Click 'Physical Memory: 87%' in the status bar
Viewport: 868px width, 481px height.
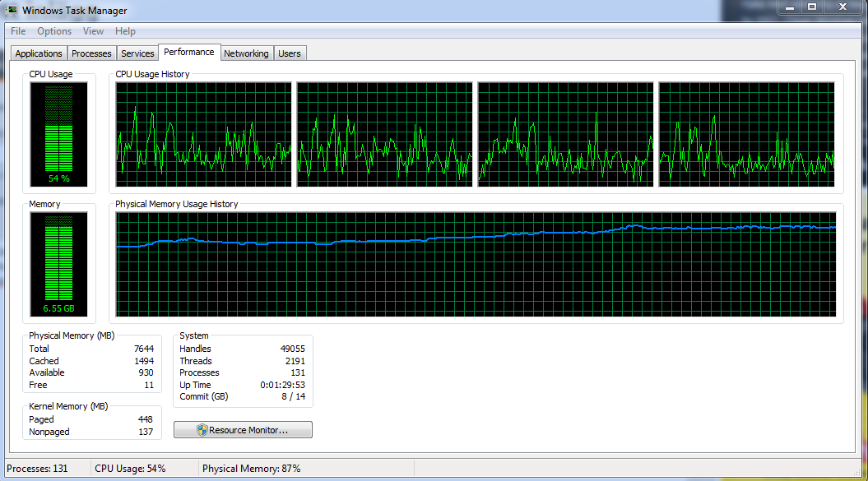[251, 469]
